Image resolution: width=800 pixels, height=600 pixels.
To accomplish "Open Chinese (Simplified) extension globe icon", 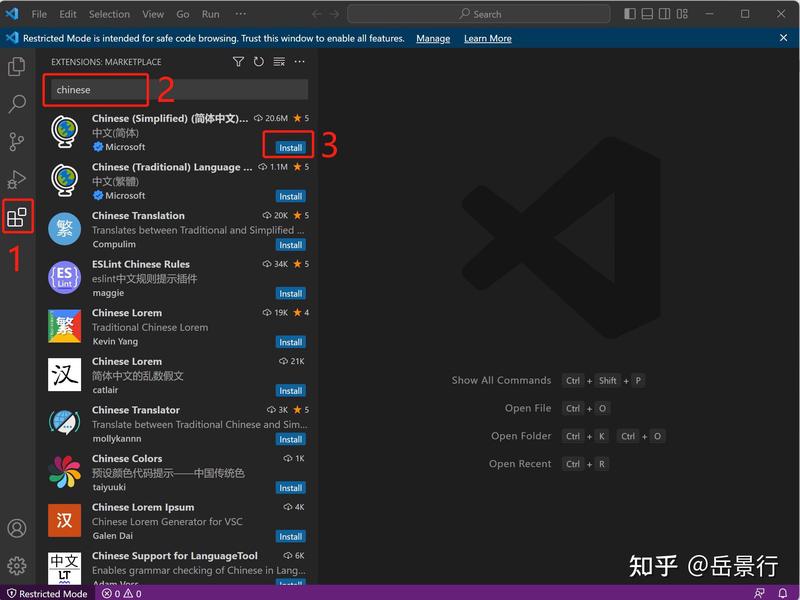I will coord(65,132).
